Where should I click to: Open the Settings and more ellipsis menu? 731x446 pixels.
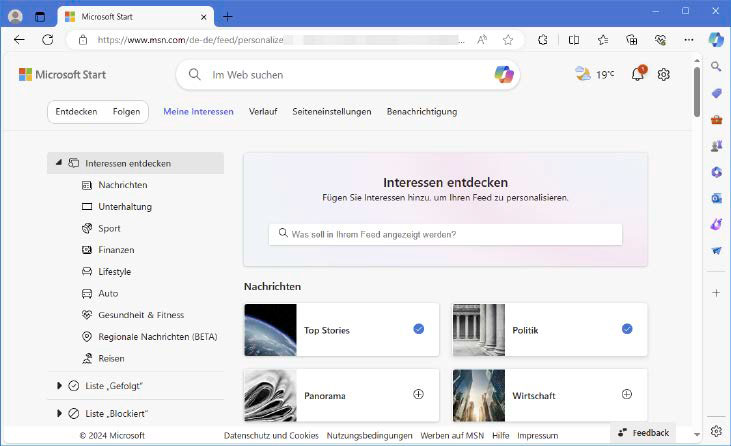[689, 40]
